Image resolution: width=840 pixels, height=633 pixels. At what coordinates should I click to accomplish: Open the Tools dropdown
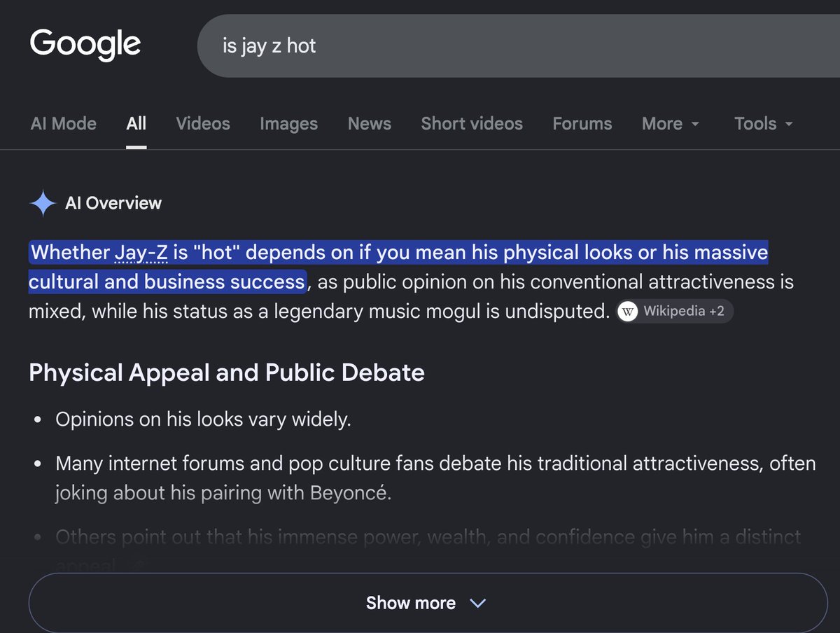click(764, 124)
